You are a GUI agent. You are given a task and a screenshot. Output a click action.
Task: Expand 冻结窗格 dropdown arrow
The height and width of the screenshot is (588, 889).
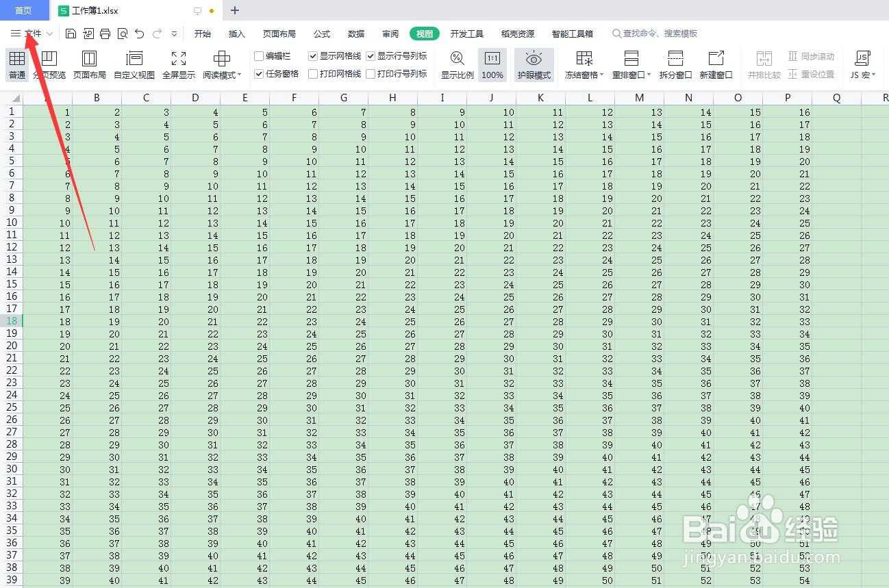pyautogui.click(x=601, y=75)
